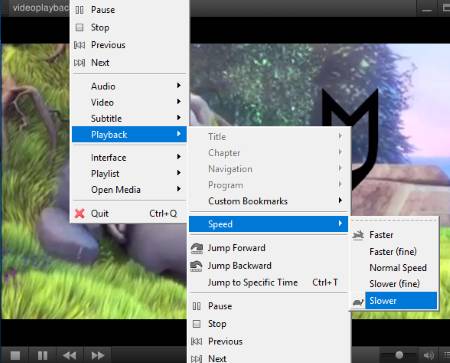Image resolution: width=450 pixels, height=363 pixels.
Task: Click the Pause button in control bar
Action: pos(42,355)
